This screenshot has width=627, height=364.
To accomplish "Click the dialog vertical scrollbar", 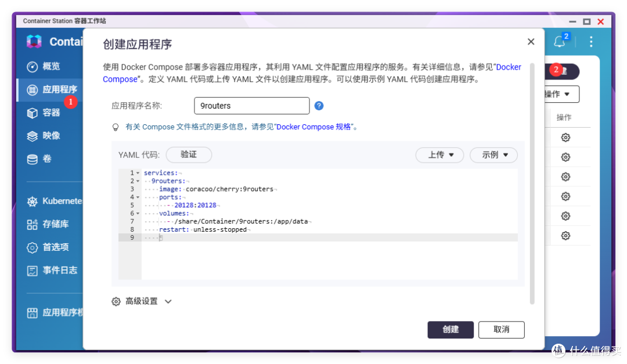I will point(532,184).
